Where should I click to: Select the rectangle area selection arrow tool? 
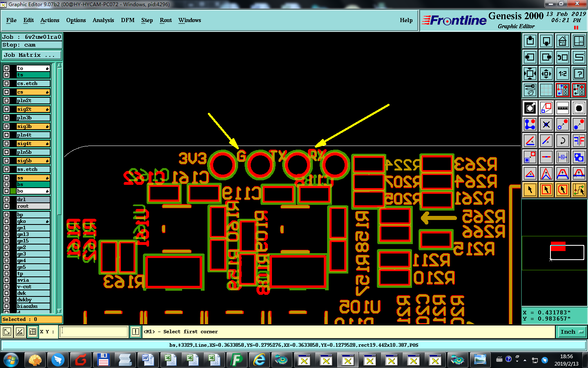pos(546,190)
